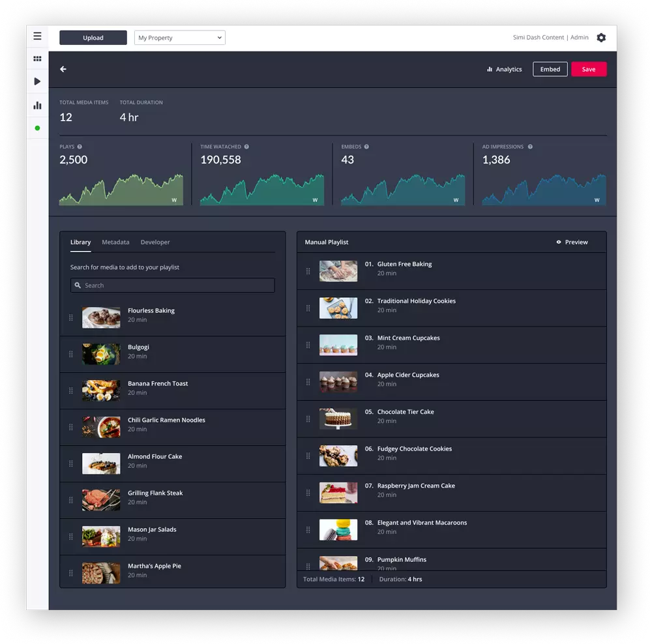Switch to the Developer tab
Viewport: 650px width, 644px height.
(x=155, y=242)
